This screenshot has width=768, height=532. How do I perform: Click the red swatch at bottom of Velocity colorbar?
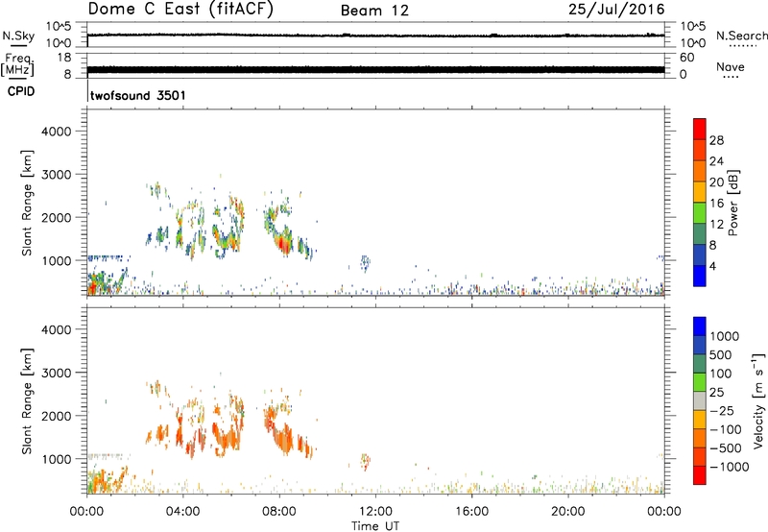coord(700,475)
